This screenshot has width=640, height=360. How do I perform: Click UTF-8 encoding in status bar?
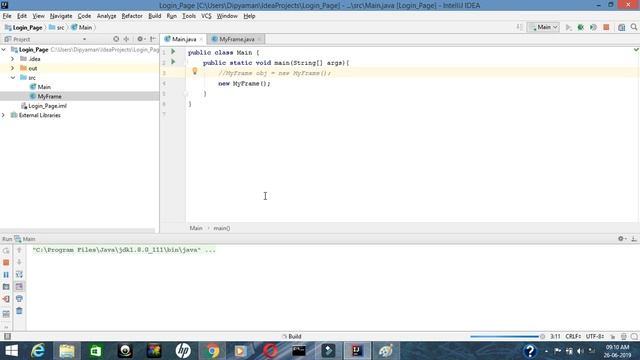(x=595, y=336)
